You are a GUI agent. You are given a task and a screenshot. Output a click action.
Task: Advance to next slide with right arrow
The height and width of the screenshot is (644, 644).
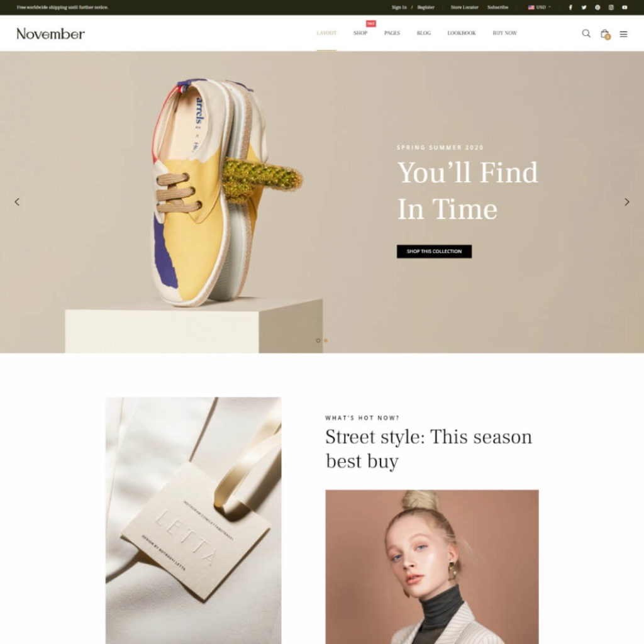(627, 202)
